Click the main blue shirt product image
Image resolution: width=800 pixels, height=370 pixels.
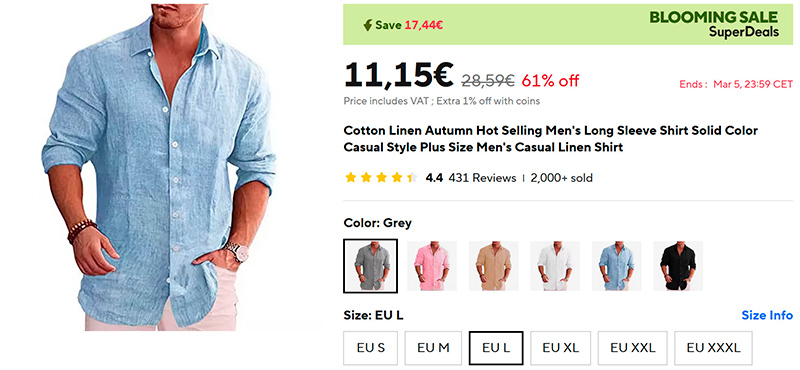click(159, 167)
